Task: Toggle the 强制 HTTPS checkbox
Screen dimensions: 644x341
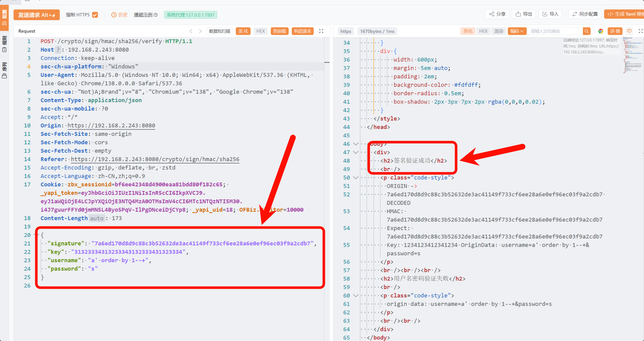Action: tap(95, 15)
